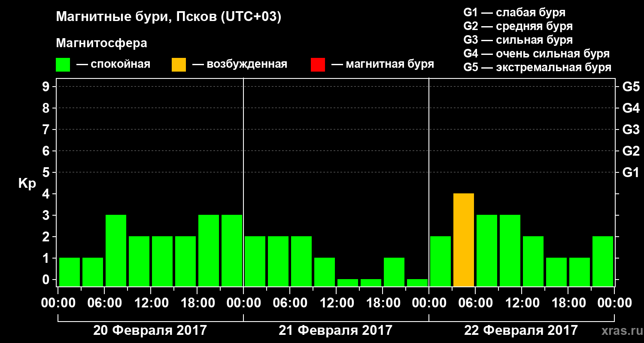Screen dimensions: 644x343
Task: Click the 'G4 — очень сильная буря' line
Action: [x=537, y=54]
